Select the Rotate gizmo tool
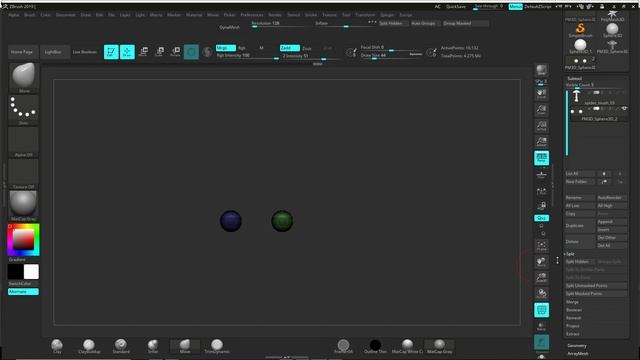Image resolution: width=640 pixels, height=360 pixels. pyautogui.click(x=176, y=52)
